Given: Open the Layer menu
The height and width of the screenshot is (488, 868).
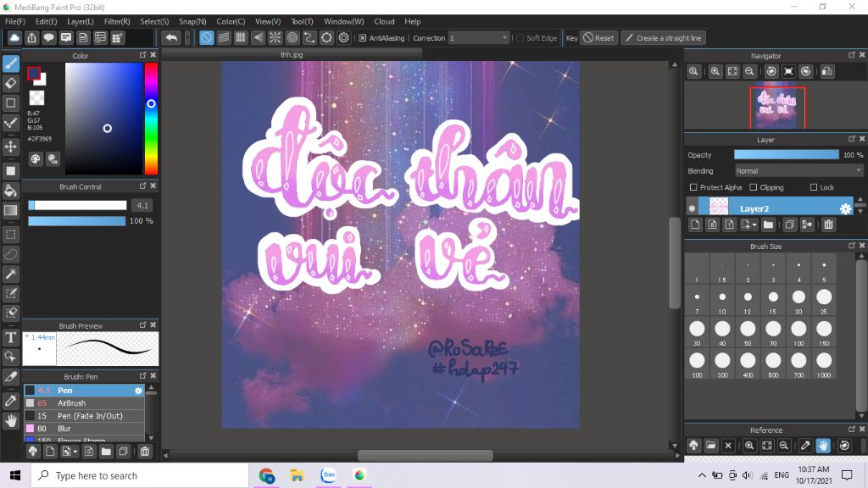Looking at the screenshot, I should [81, 21].
